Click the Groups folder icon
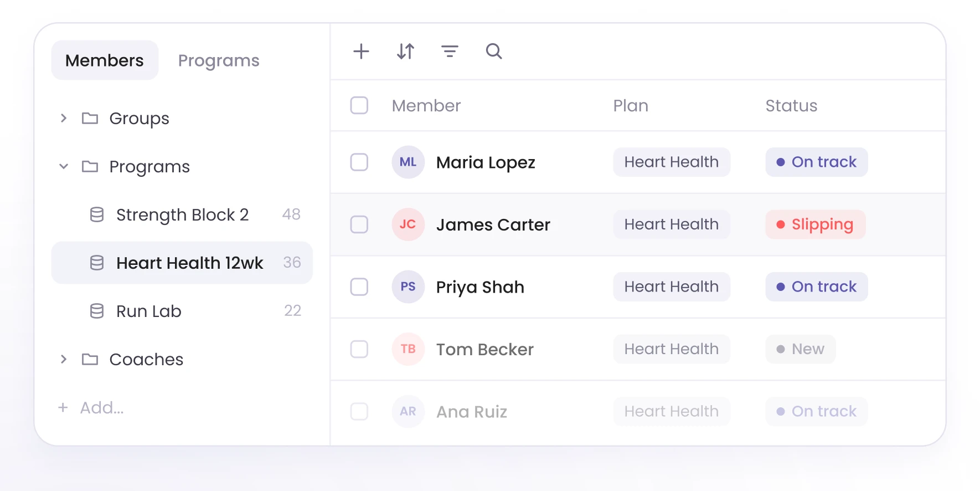Image resolution: width=980 pixels, height=491 pixels. 90,118
